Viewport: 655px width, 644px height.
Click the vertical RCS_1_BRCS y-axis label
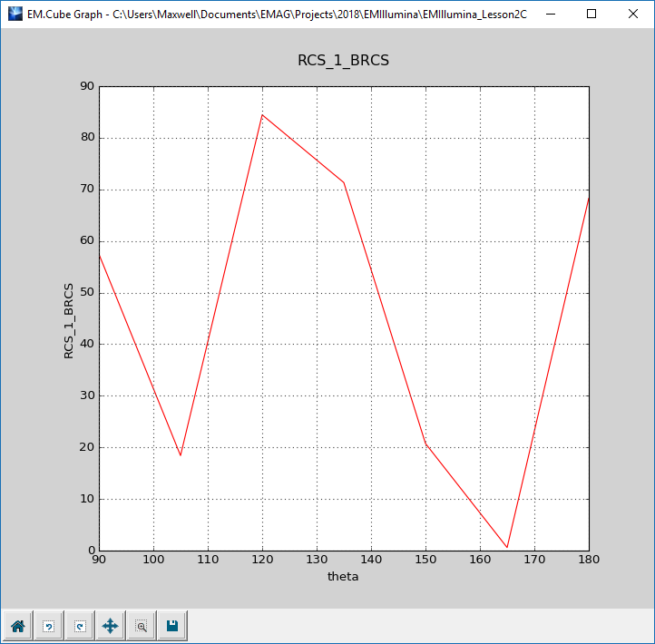click(x=69, y=318)
